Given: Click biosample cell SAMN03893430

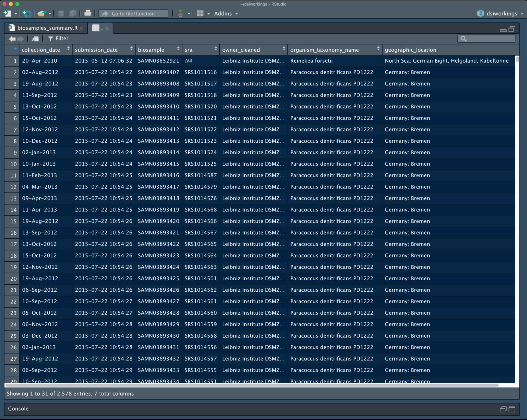Looking at the screenshot, I should pos(158,336).
